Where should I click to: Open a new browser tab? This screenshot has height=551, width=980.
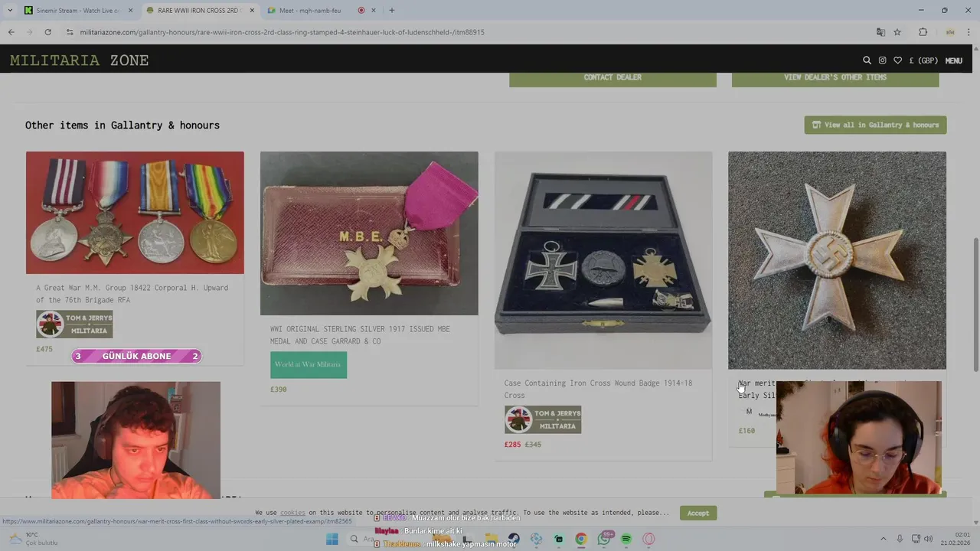392,11
